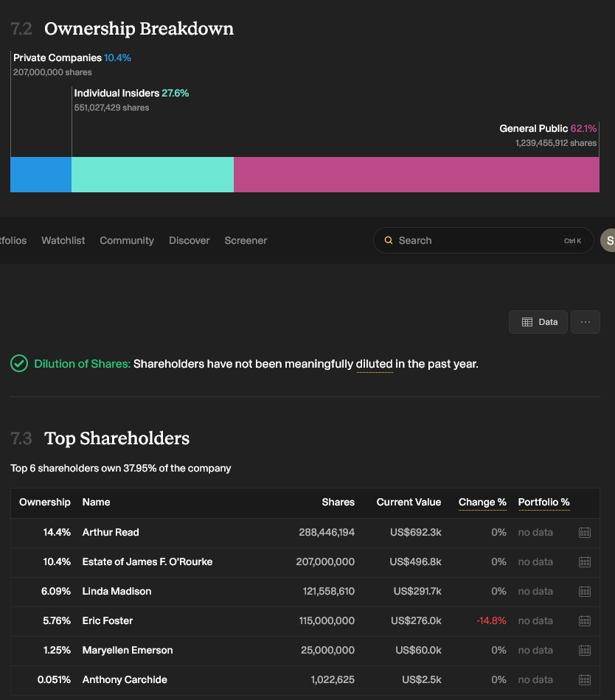Click the underlined 'diluted' link
This screenshot has height=700, width=615.
point(375,364)
